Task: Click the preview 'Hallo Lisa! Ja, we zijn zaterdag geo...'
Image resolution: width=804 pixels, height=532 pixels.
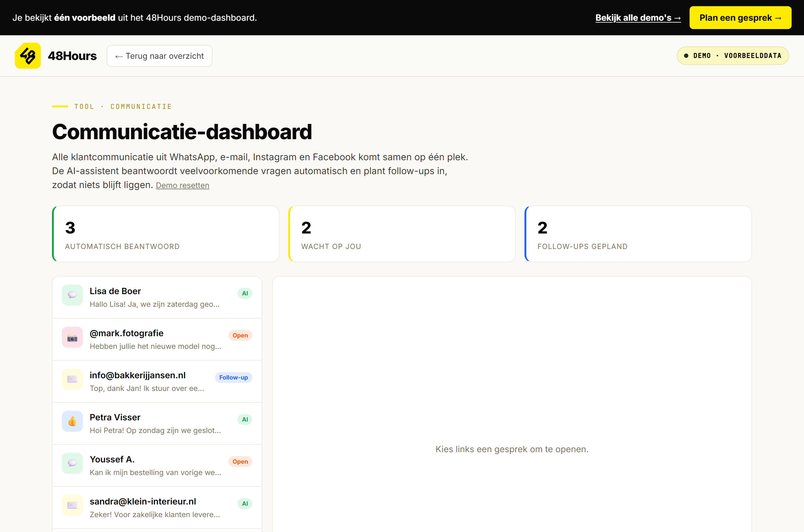Action: pos(154,304)
